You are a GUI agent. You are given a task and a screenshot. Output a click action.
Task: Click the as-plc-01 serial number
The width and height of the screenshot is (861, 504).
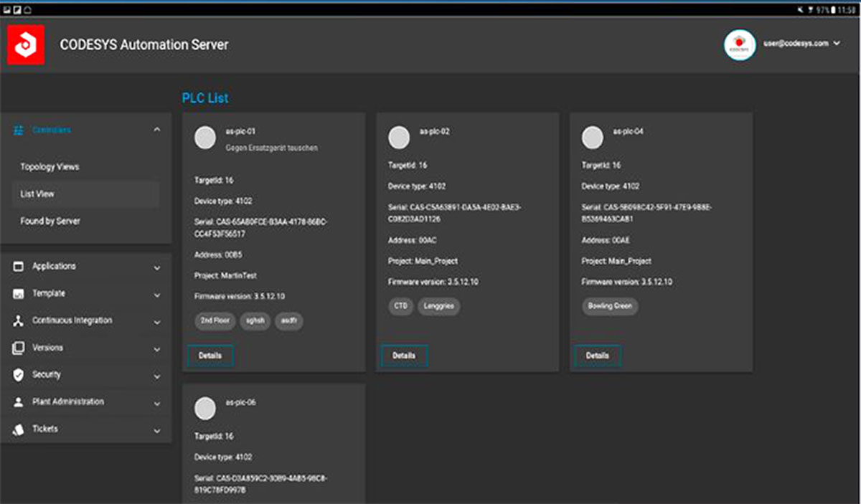pyautogui.click(x=262, y=227)
